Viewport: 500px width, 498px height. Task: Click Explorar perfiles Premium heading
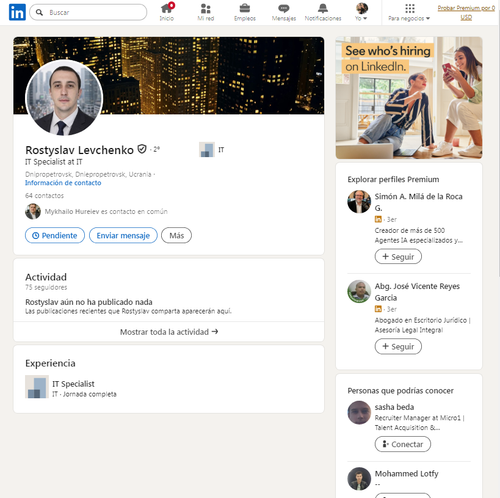[393, 179]
